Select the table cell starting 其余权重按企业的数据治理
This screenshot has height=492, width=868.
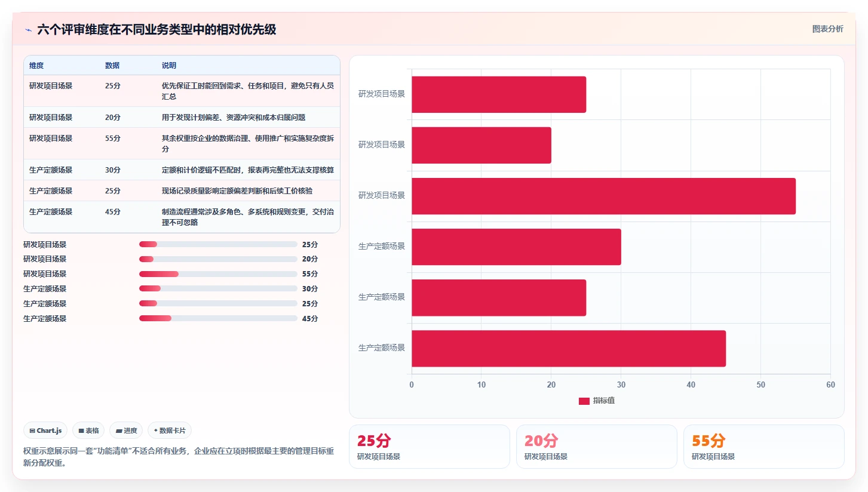pyautogui.click(x=248, y=143)
